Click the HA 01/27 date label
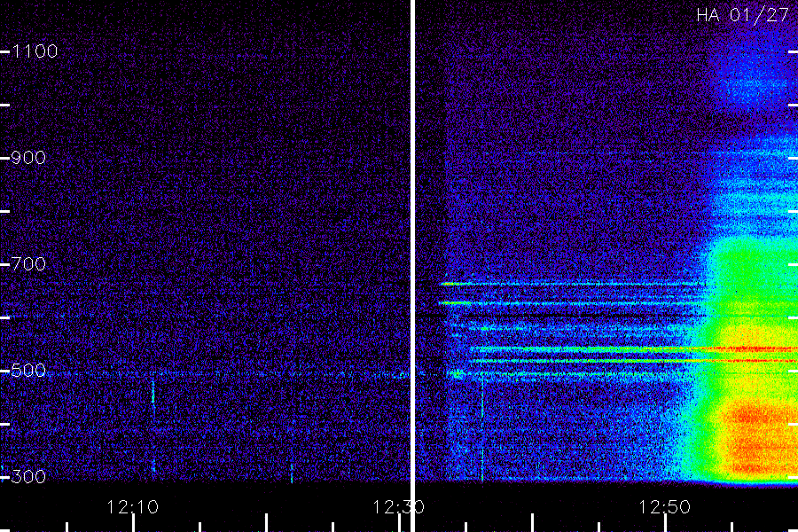Viewport: 798px width, 532px height. [x=742, y=15]
